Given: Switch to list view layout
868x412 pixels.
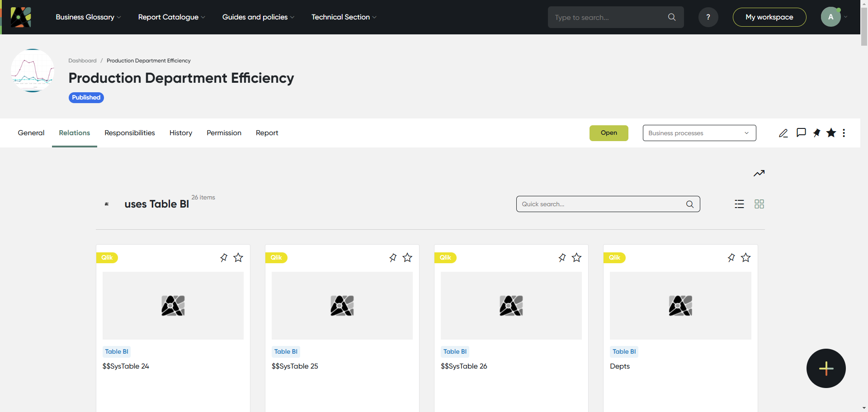Looking at the screenshot, I should (x=739, y=204).
